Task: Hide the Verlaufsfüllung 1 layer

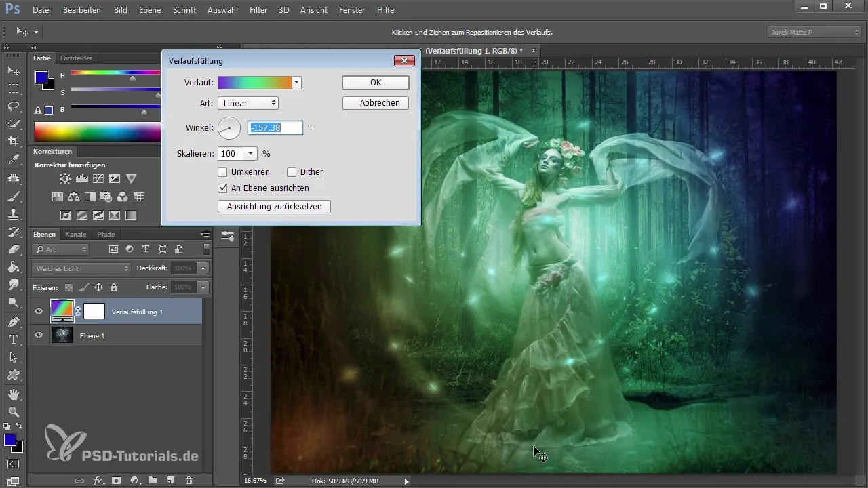Action: click(39, 312)
